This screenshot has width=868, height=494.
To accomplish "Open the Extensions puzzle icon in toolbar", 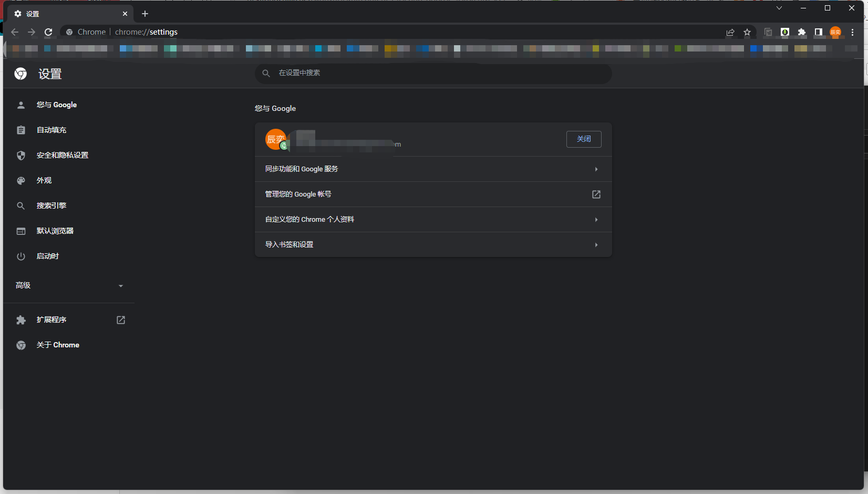I will click(801, 32).
